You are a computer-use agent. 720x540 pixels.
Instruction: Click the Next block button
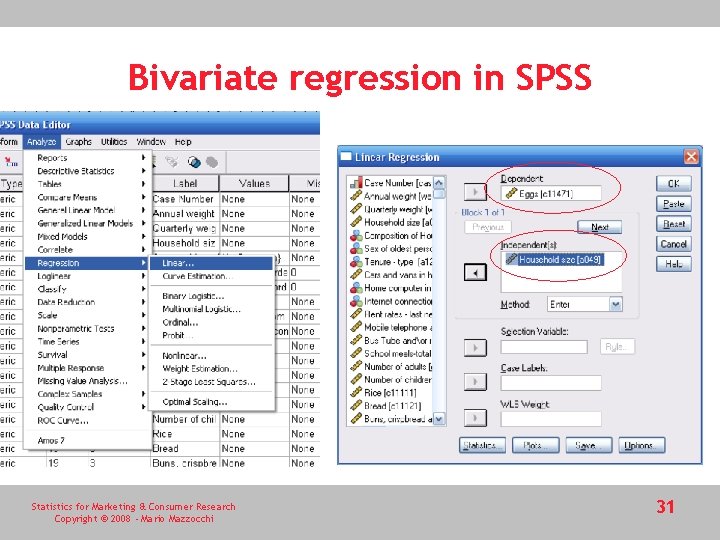coord(600,227)
